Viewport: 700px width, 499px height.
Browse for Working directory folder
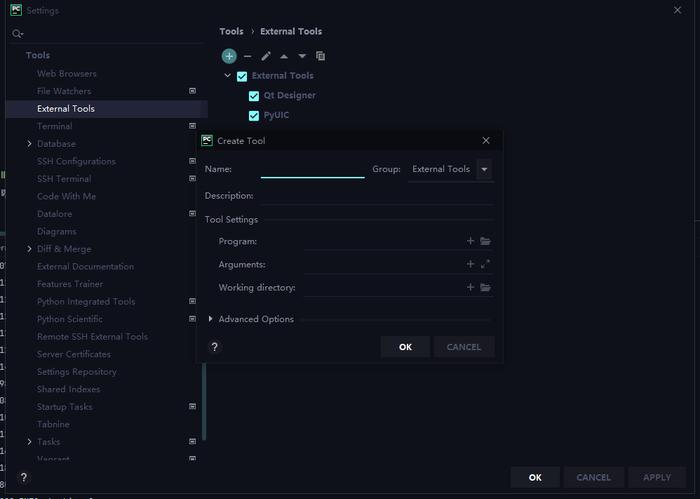tap(485, 287)
